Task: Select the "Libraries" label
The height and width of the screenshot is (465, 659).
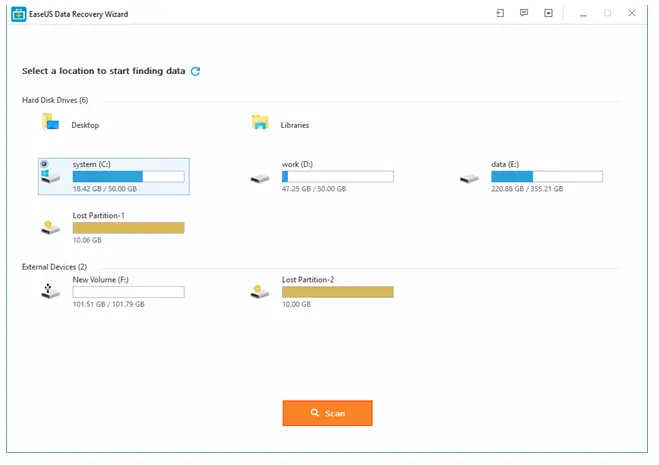Action: pos(295,125)
